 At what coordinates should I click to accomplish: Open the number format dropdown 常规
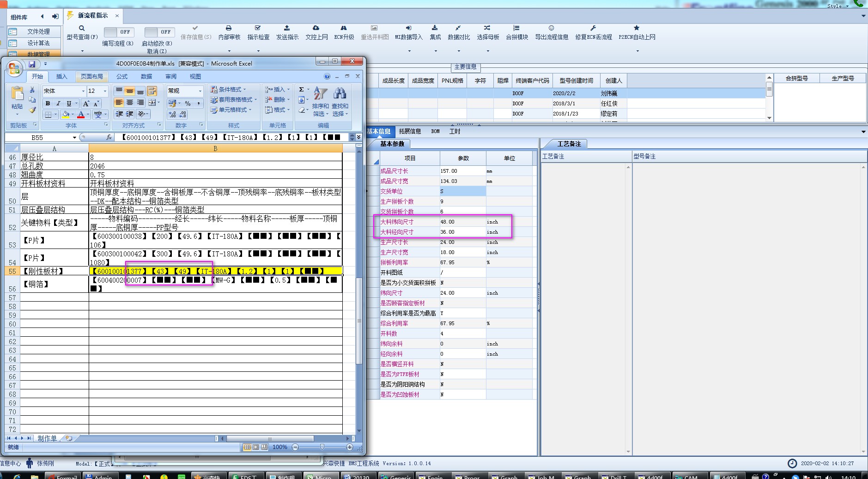point(200,91)
